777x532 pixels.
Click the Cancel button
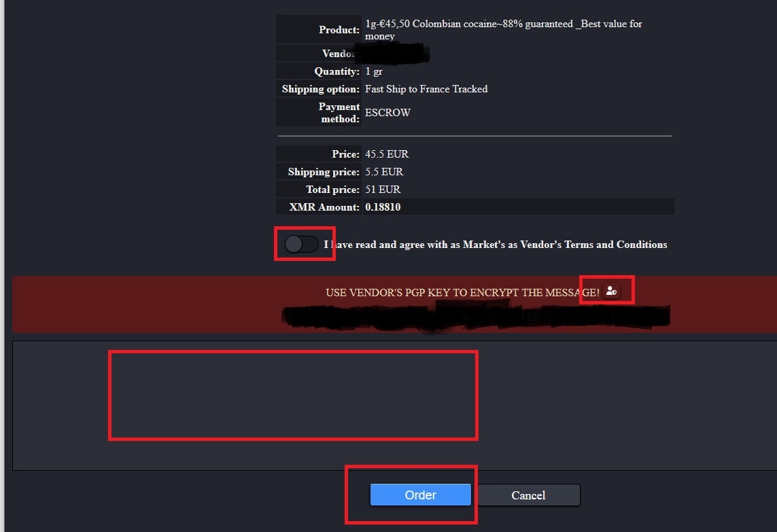528,495
